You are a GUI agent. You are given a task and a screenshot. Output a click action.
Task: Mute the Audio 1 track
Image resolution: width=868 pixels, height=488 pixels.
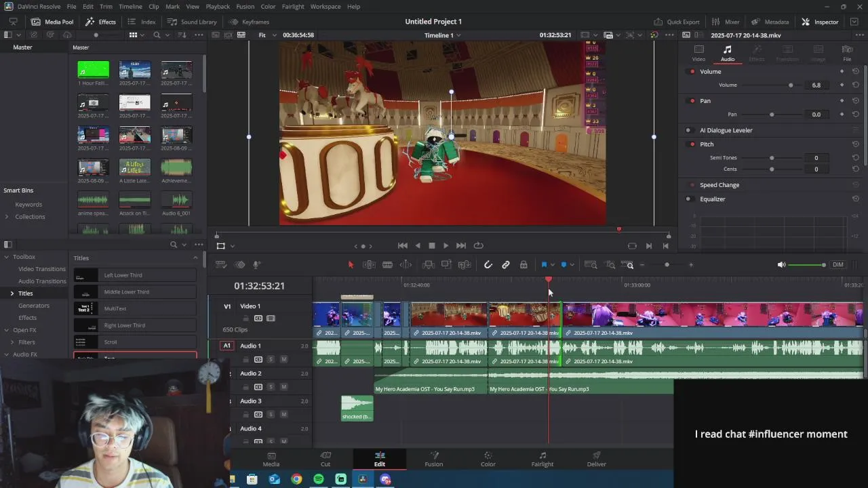[283, 359]
